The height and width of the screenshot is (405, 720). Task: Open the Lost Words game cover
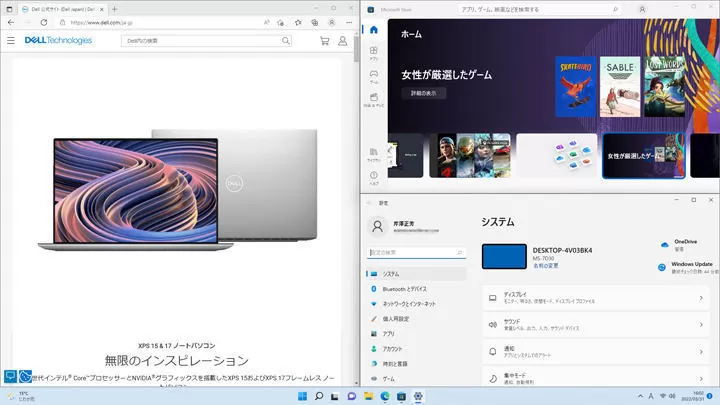pyautogui.click(x=664, y=87)
